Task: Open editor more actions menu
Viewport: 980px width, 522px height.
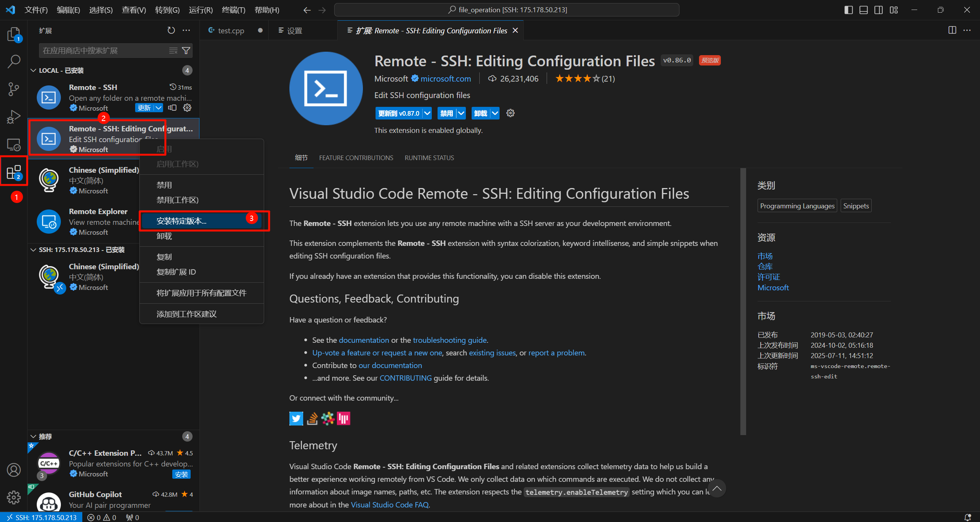Action: point(967,30)
